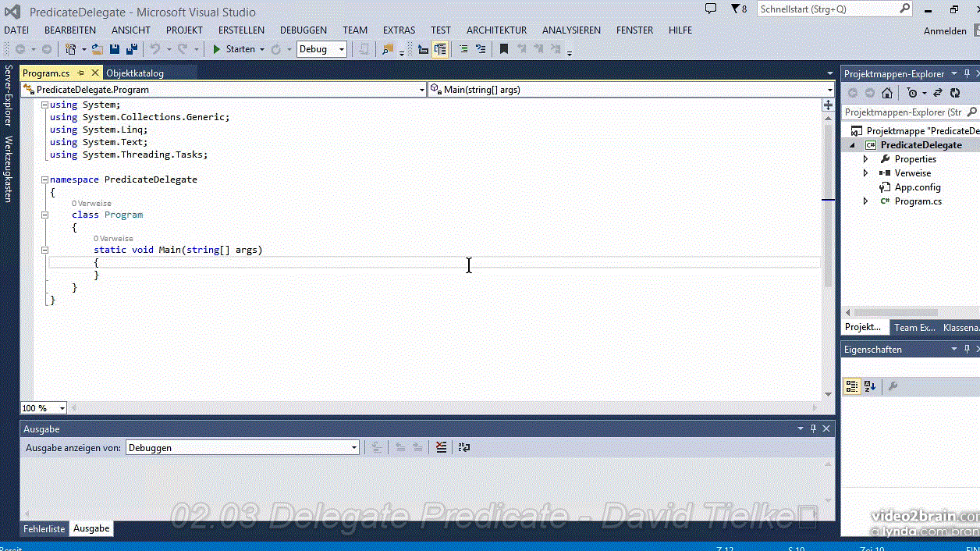This screenshot has width=980, height=551.
Task: Click the Projektmappen-Explorer search box
Action: point(911,112)
